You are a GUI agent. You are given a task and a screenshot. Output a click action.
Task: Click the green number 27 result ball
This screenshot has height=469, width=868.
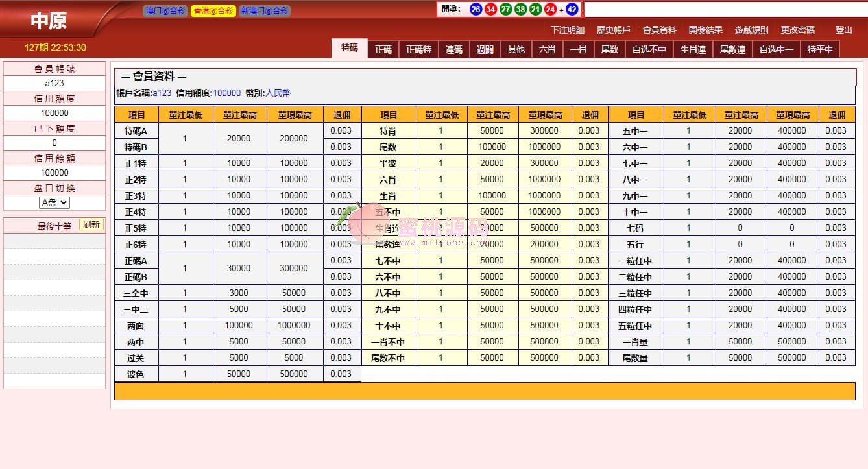[506, 9]
